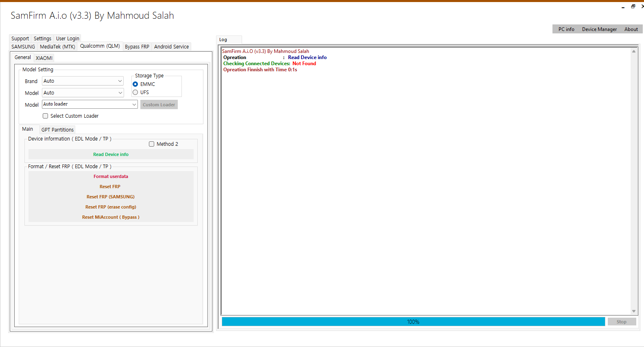Switch to the SAMSUNG tab
The width and height of the screenshot is (644, 347).
point(23,47)
